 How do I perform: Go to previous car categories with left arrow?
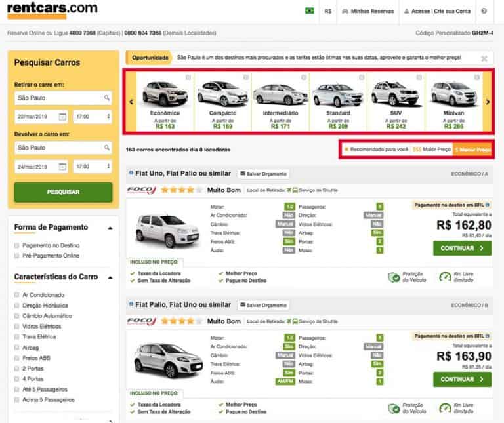tap(131, 102)
